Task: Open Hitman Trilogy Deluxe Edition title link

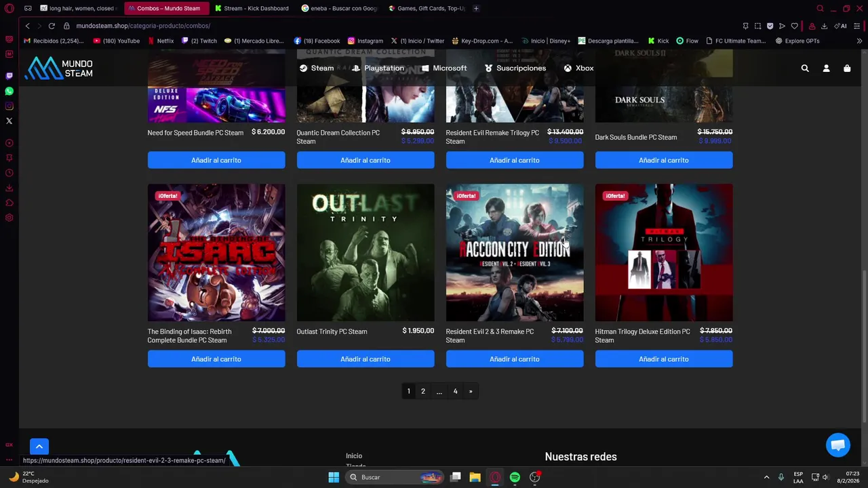Action: coord(642,335)
